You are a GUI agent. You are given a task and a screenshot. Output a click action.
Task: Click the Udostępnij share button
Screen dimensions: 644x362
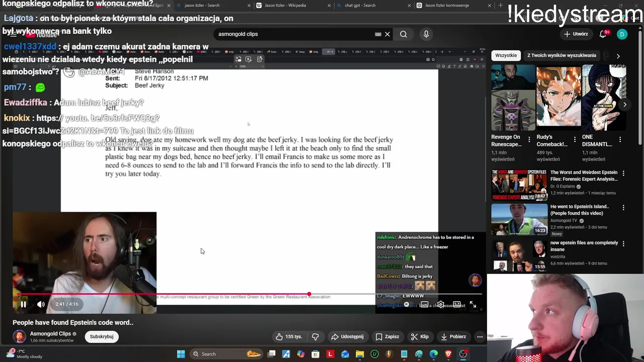point(347,337)
